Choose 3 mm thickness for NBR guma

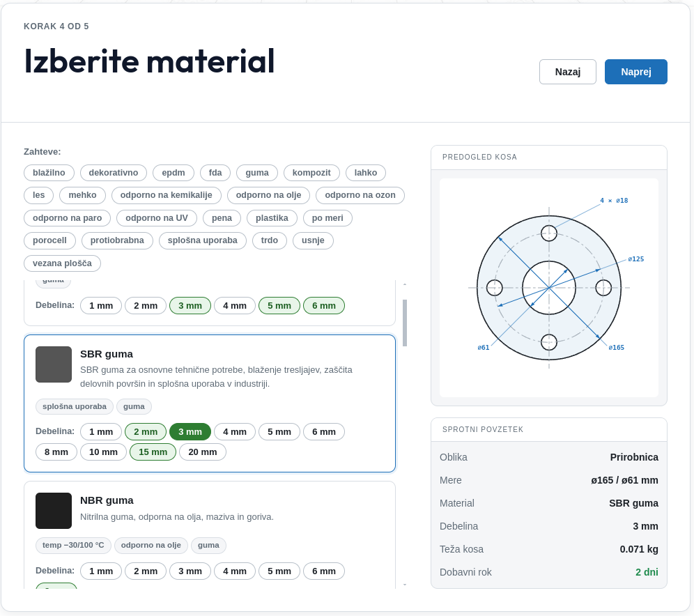(x=190, y=571)
